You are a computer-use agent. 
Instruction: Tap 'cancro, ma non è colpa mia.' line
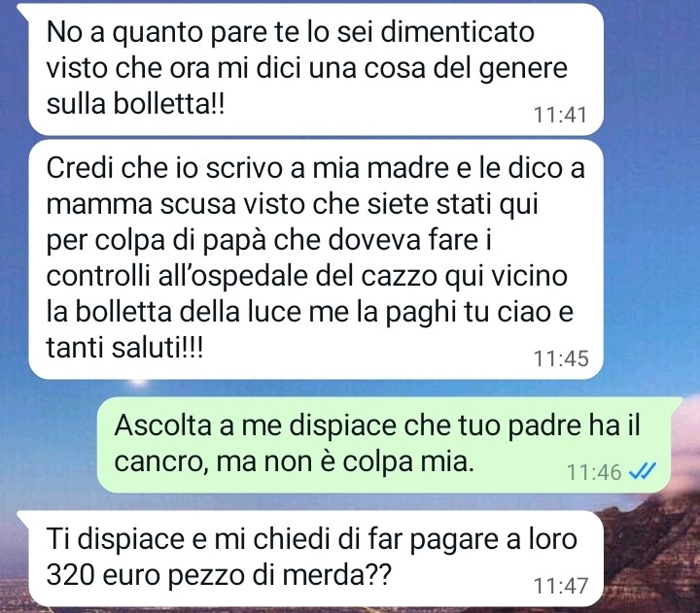[295, 461]
